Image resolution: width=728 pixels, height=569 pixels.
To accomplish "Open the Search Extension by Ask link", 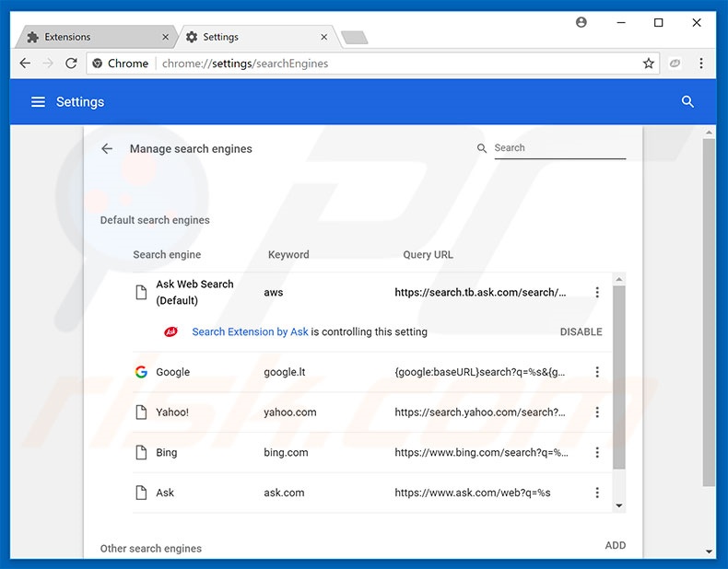I will click(250, 332).
